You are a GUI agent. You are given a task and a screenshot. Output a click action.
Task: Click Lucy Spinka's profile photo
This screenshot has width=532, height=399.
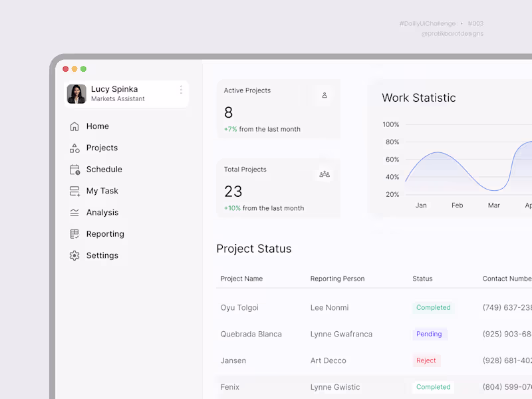point(76,94)
